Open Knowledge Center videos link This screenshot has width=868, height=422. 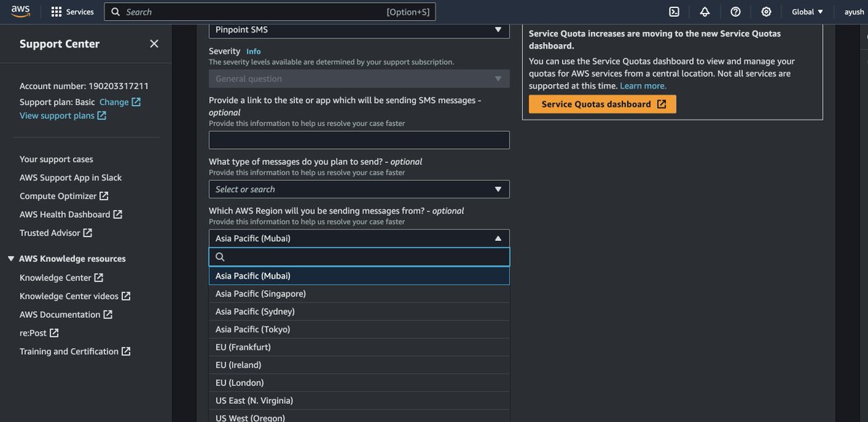coord(75,296)
